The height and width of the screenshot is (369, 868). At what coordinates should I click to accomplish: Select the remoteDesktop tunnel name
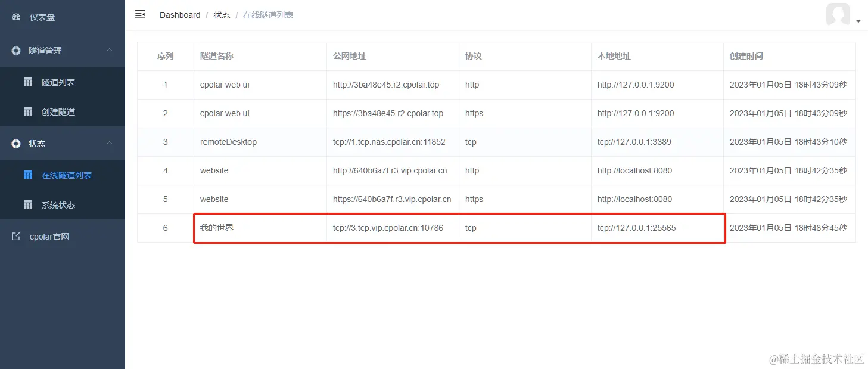click(x=228, y=142)
